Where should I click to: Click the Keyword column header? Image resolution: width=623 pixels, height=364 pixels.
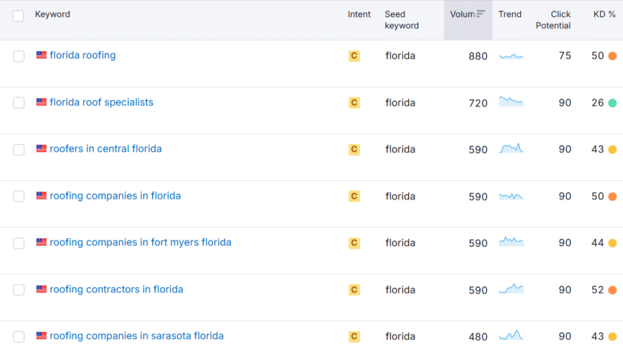point(52,15)
